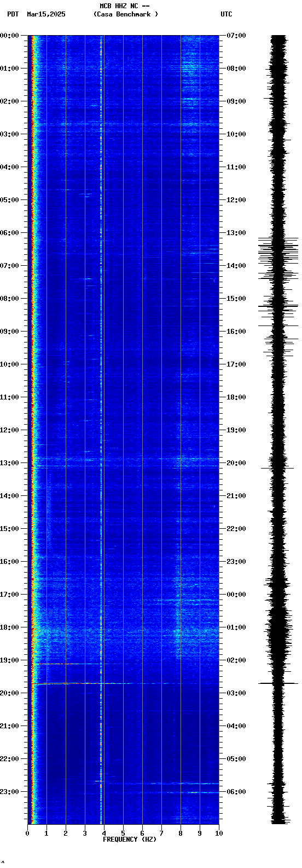Click the frequency axis value 5
This screenshot has height=868, width=302.
pos(123,833)
